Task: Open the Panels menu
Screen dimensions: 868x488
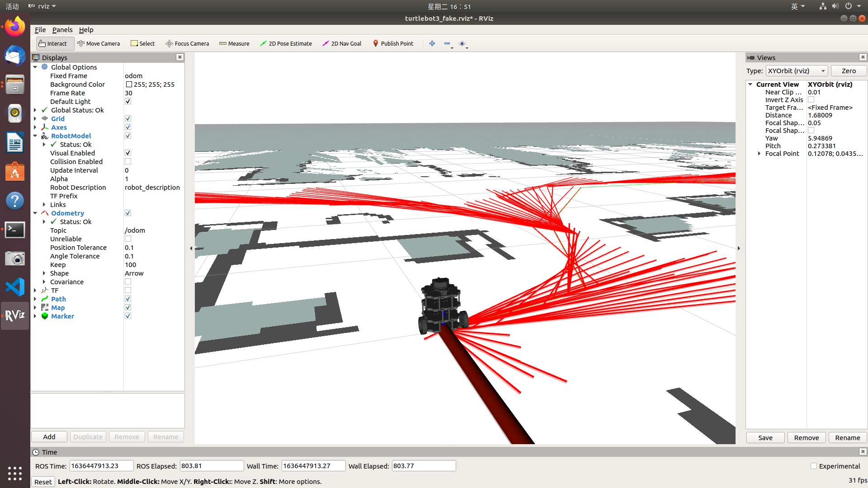Action: pyautogui.click(x=62, y=29)
